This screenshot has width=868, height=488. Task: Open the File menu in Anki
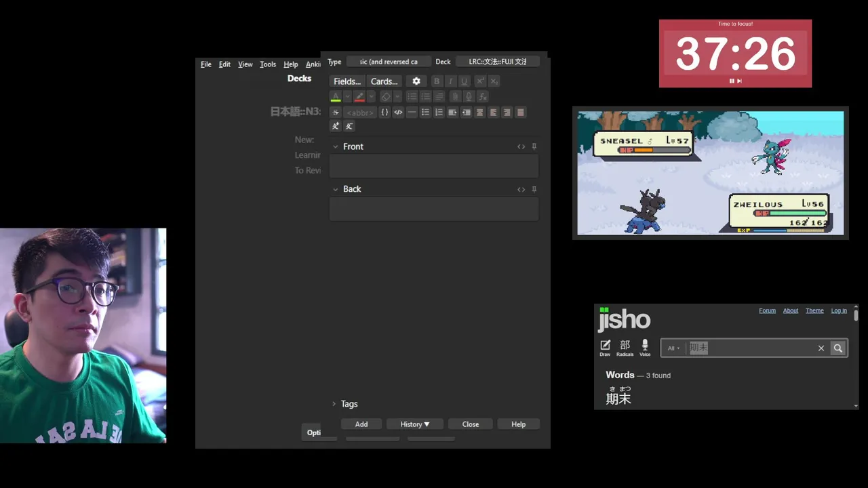point(206,64)
